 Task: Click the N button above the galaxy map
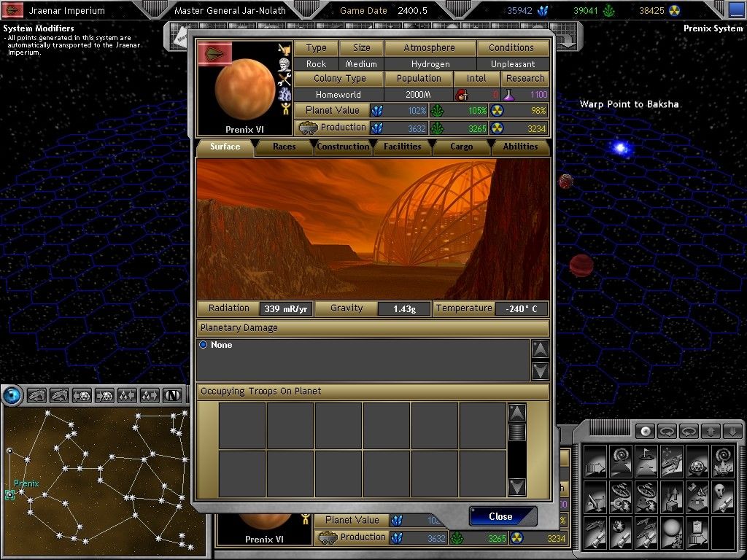(173, 395)
